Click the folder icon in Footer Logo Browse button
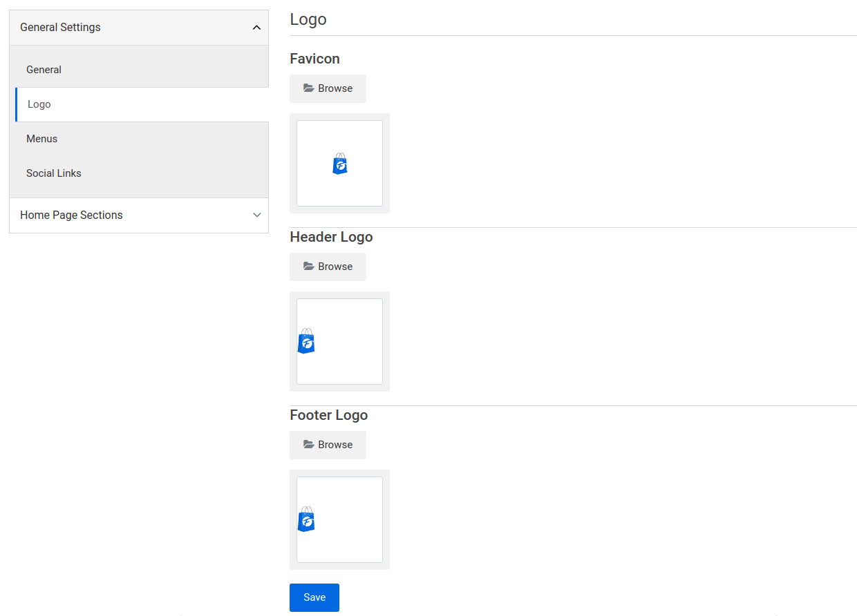 tap(310, 445)
